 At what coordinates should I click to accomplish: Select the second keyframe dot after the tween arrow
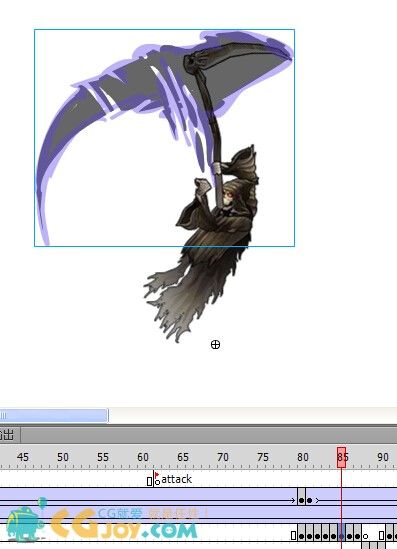pyautogui.click(x=309, y=500)
